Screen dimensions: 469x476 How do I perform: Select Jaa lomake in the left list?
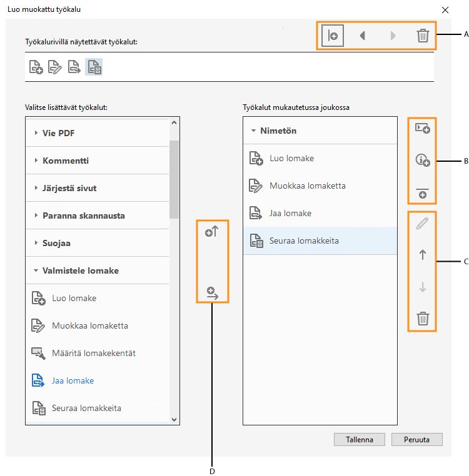73,380
